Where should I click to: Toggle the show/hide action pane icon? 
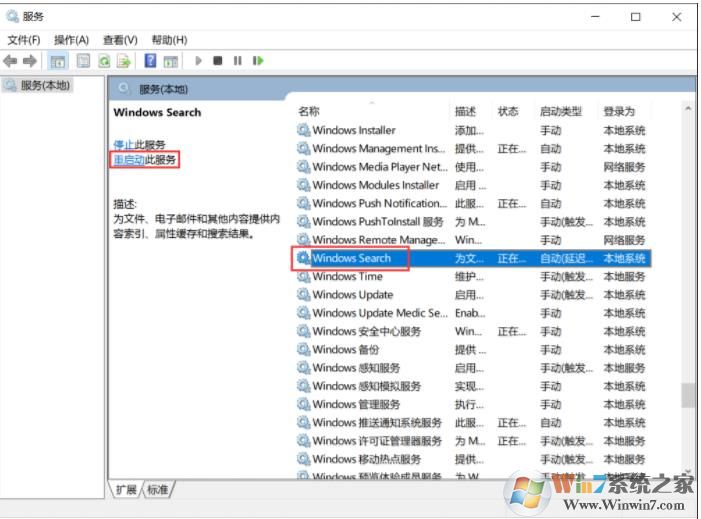pos(171,61)
